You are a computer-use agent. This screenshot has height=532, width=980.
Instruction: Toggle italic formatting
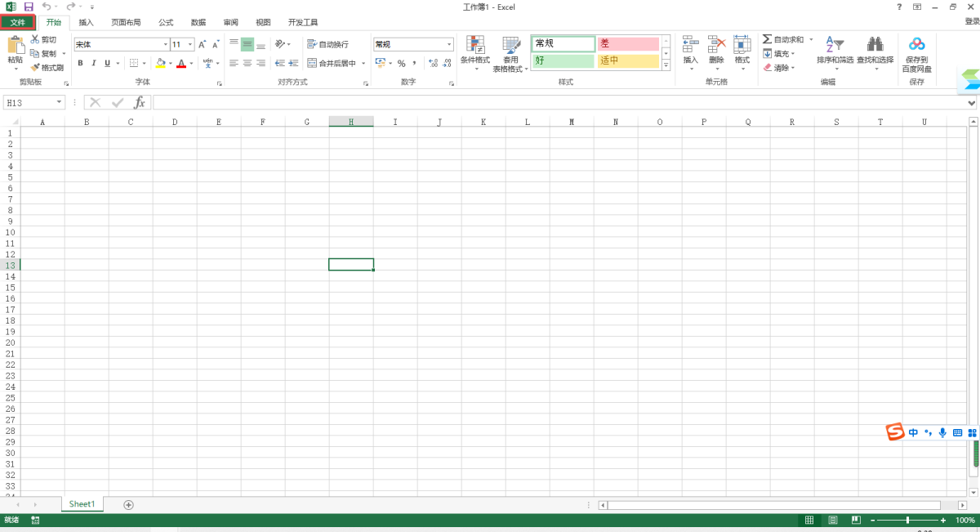94,63
